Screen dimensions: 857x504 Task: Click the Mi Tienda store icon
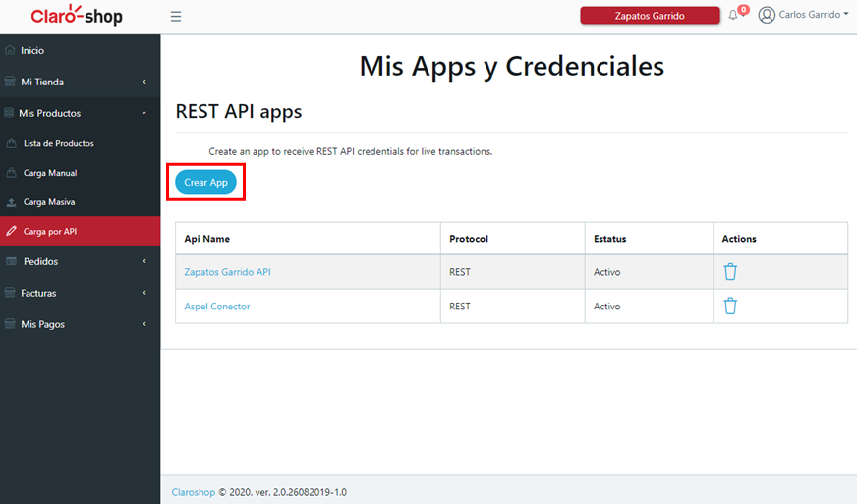[x=10, y=82]
